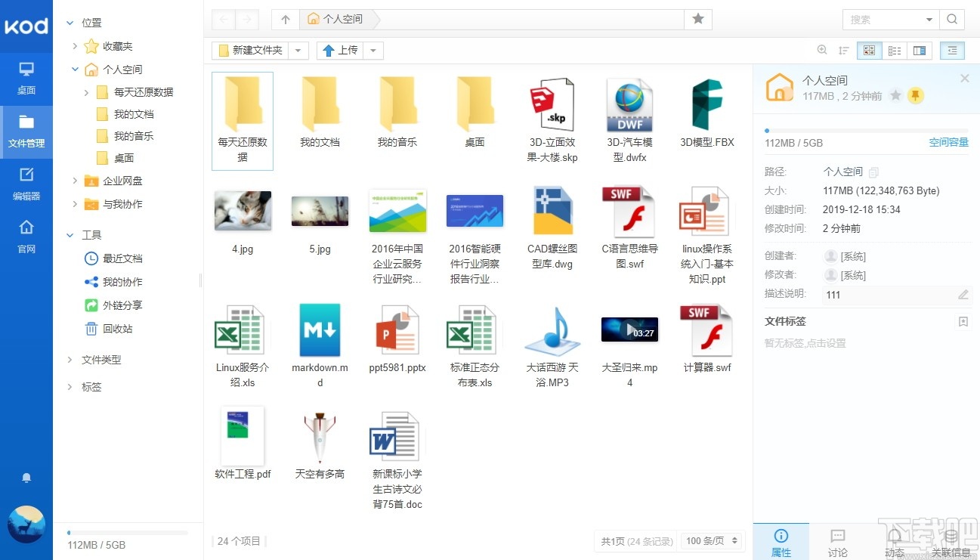Image resolution: width=980 pixels, height=560 pixels.
Task: Select the split detail view icon
Action: click(919, 50)
